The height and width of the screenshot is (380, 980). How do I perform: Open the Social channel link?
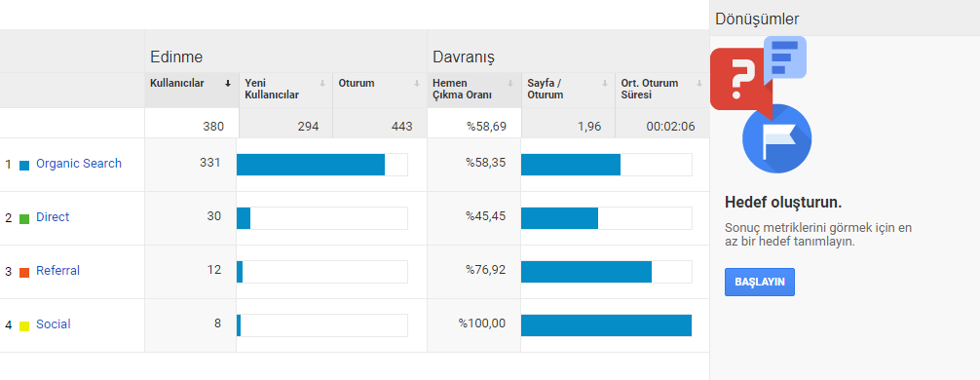tap(54, 324)
